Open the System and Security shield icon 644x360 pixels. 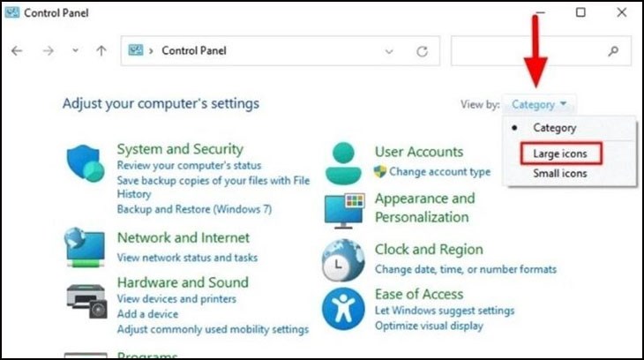pyautogui.click(x=86, y=162)
